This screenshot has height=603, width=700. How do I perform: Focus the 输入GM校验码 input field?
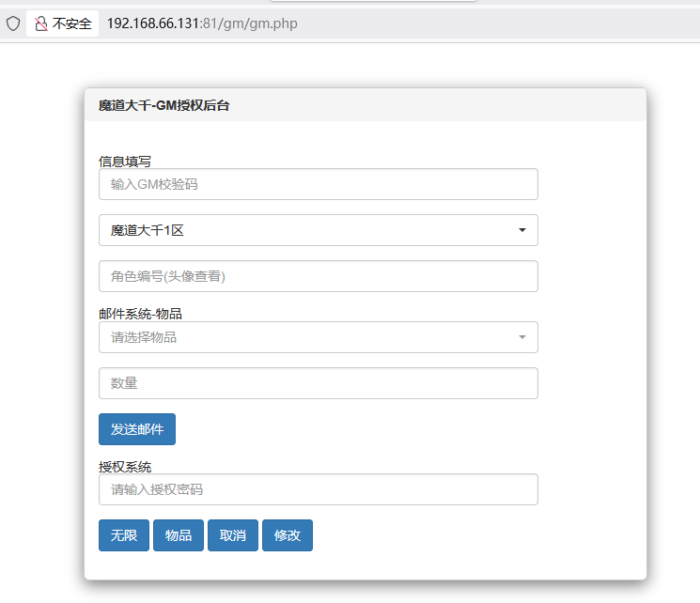[x=319, y=184]
